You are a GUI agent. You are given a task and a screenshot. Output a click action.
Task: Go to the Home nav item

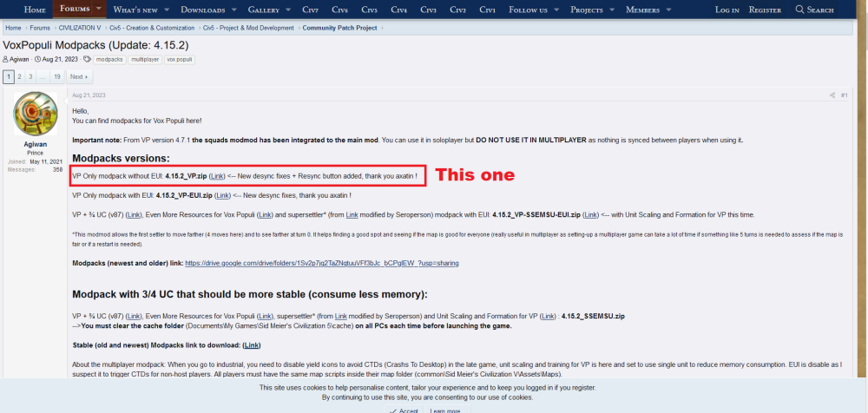pos(35,10)
